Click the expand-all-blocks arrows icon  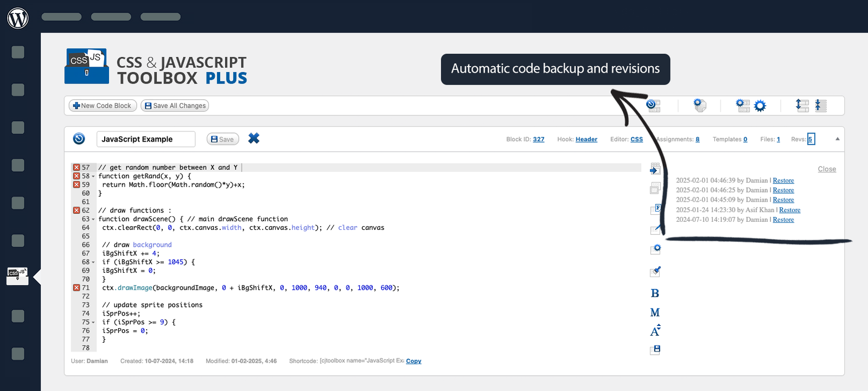802,105
